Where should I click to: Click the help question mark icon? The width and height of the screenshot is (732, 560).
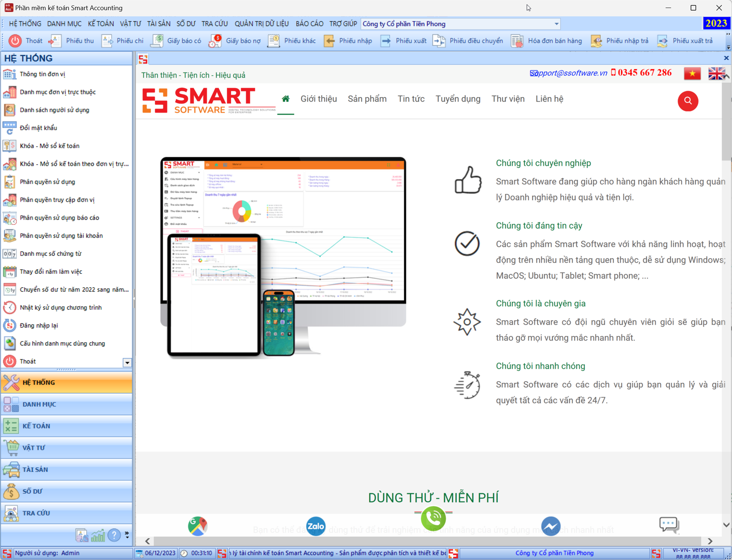pos(114,535)
